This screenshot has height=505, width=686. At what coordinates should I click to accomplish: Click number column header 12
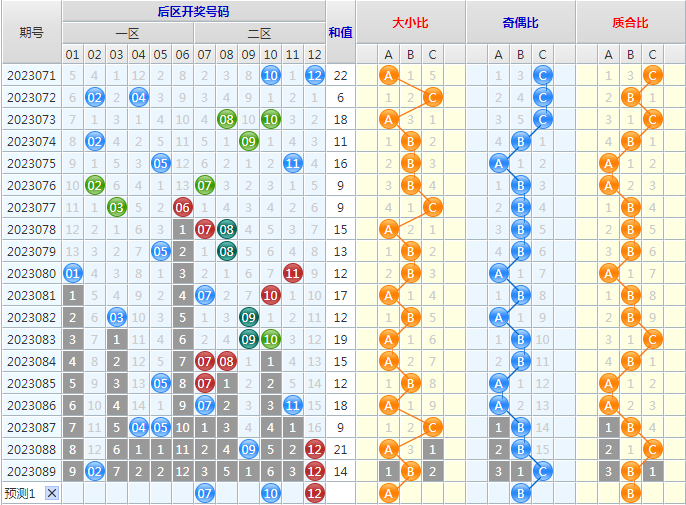coord(315,54)
